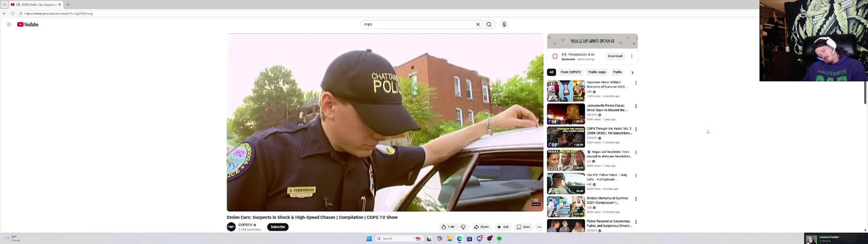Image resolution: width=868 pixels, height=244 pixels.
Task: Open 'Vegas Jail Incidents' video thumbnail
Action: coord(566,160)
